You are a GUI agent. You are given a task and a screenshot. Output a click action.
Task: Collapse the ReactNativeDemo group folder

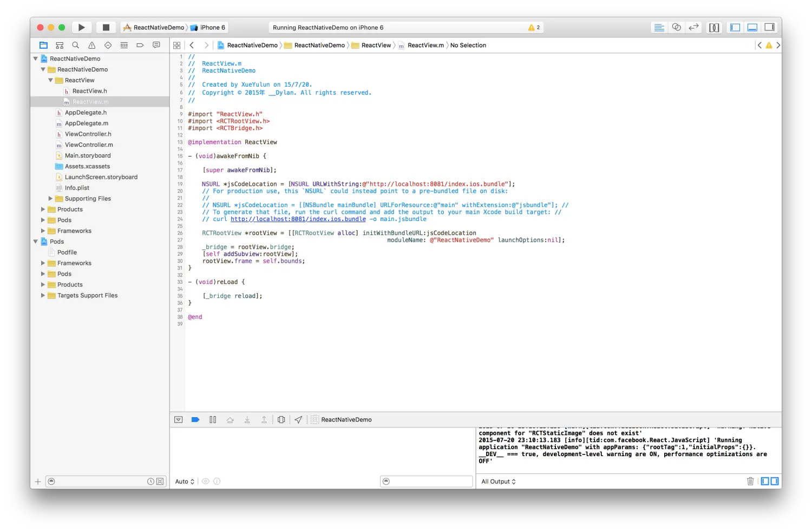pyautogui.click(x=43, y=69)
